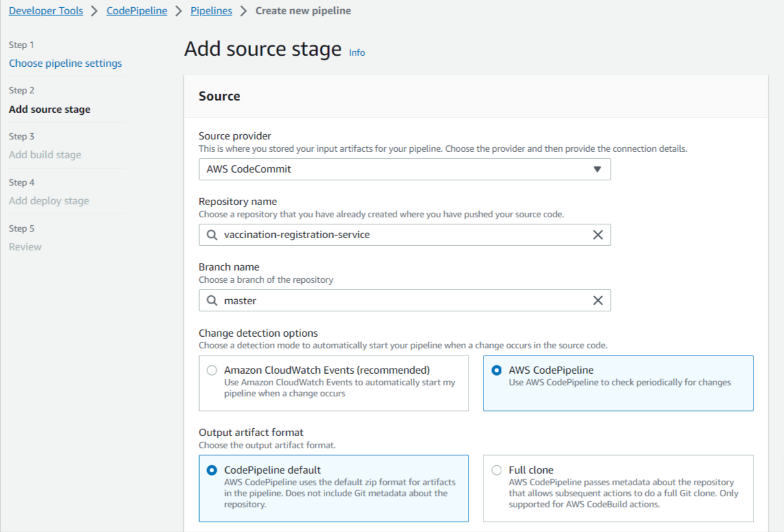Click Add deploy stage step

pos(49,201)
